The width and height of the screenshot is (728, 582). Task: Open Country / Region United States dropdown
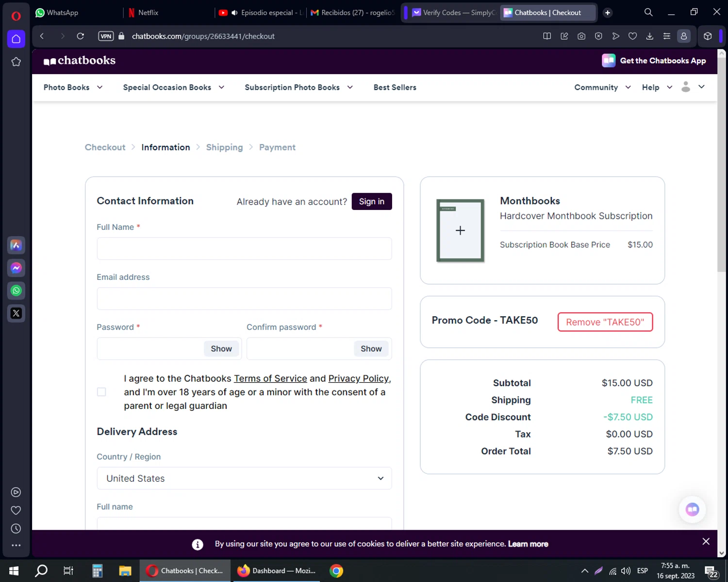[x=244, y=478]
